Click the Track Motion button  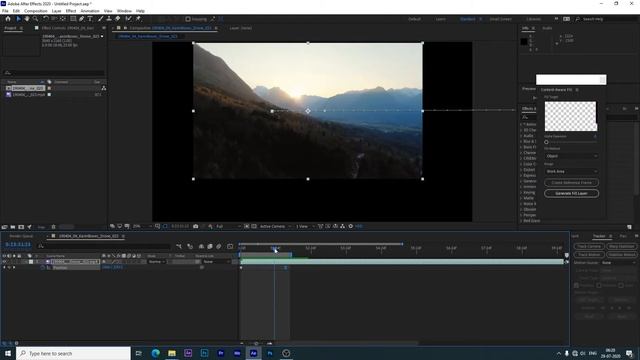[x=589, y=255]
